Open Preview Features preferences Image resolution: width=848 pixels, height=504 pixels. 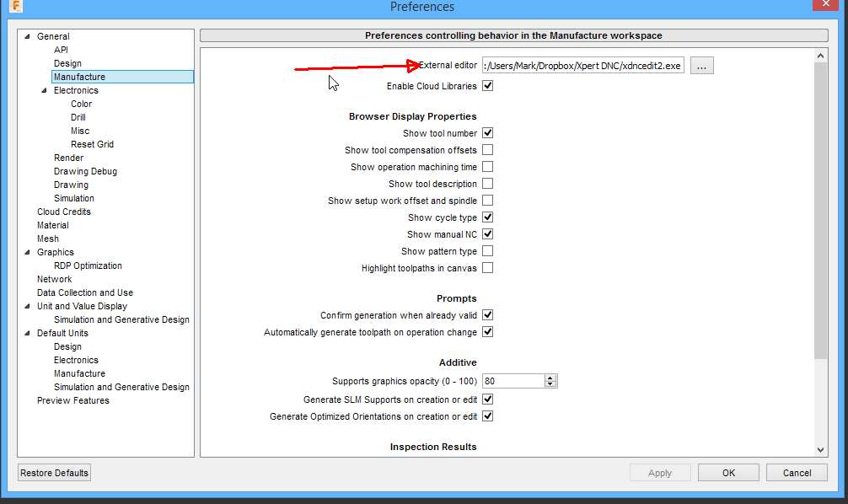73,400
